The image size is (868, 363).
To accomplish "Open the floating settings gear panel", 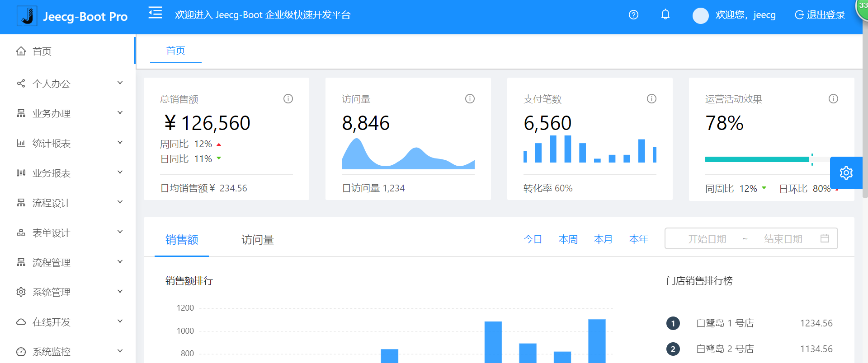I will 846,173.
